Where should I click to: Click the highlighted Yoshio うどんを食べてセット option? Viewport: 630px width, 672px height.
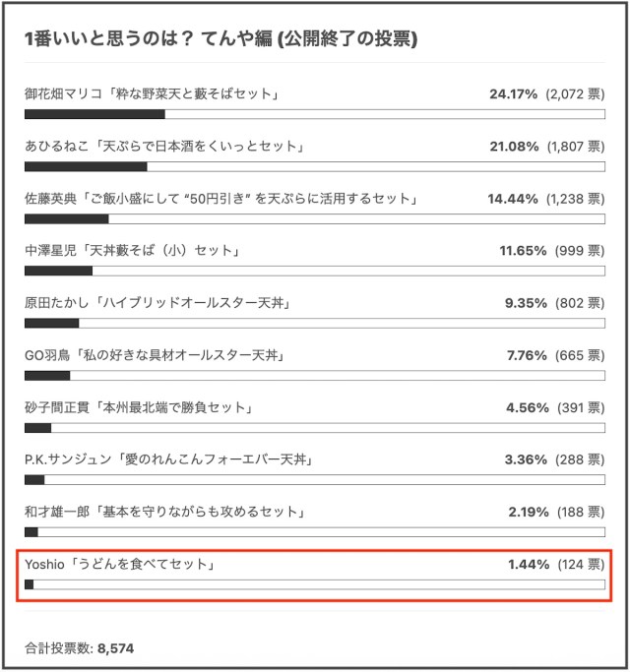pos(120,565)
